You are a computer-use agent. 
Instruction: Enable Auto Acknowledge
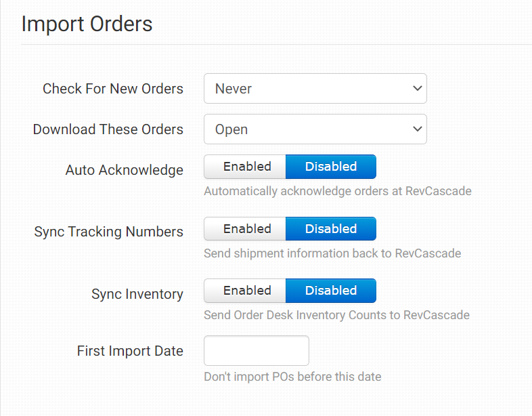tap(246, 167)
